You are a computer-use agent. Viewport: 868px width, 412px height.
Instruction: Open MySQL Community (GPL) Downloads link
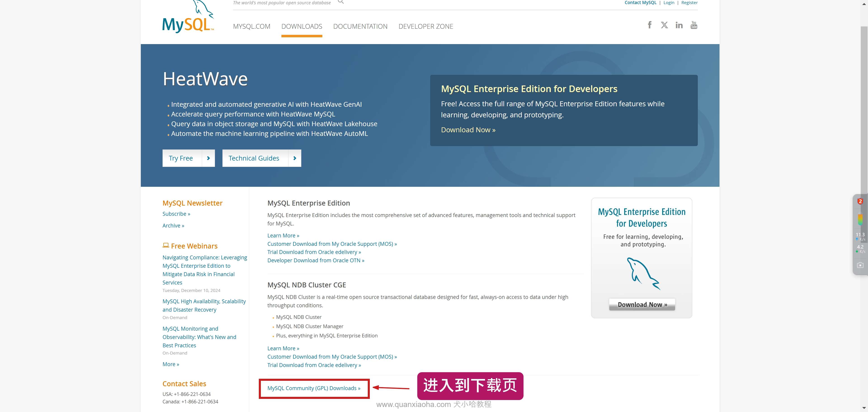(314, 388)
